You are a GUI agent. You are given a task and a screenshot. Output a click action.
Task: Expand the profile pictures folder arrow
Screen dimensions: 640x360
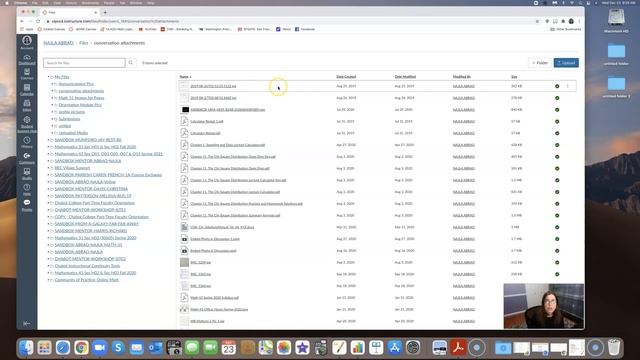(52, 112)
